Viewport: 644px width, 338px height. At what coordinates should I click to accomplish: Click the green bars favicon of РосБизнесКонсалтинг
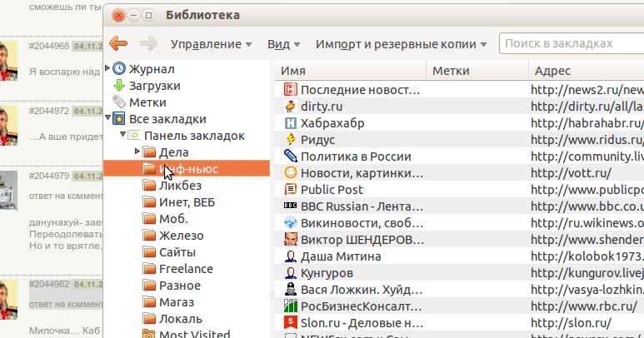[291, 306]
